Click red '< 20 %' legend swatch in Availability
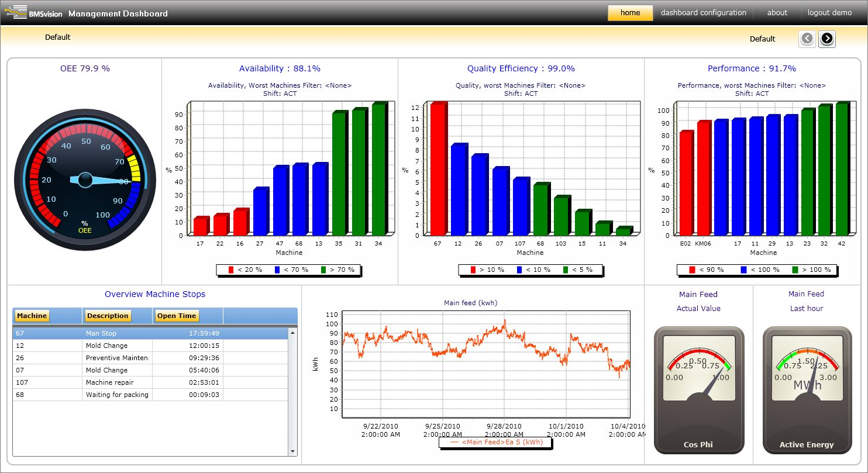Image resolution: width=868 pixels, height=473 pixels. pyautogui.click(x=231, y=270)
